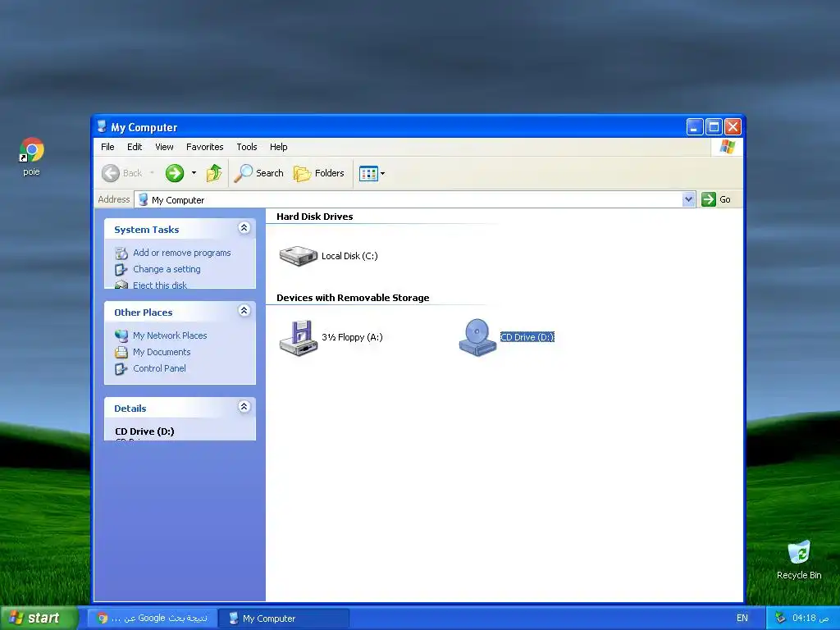
Task: Open the Tools menu
Action: coord(247,147)
